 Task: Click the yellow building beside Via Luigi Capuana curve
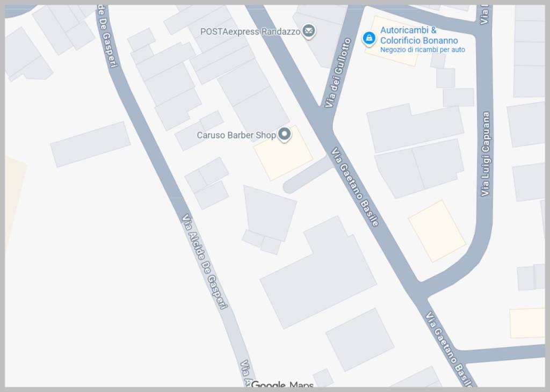437,231
